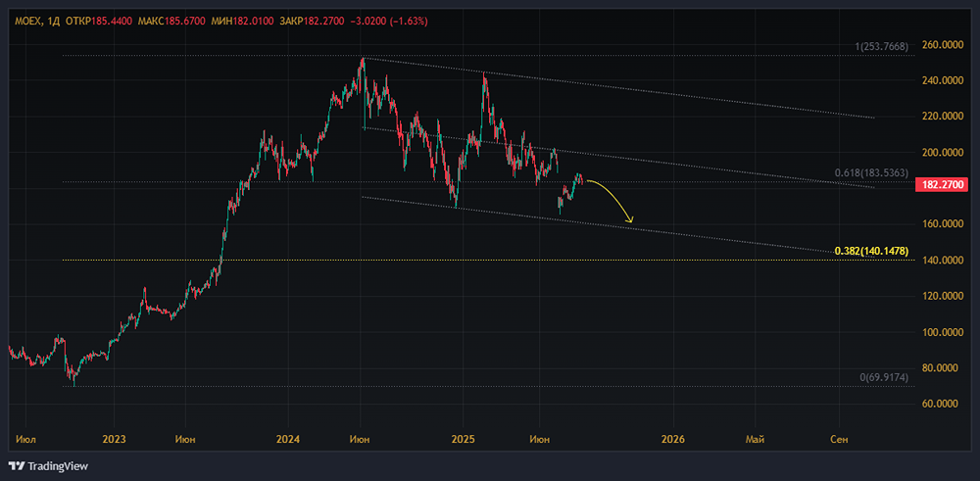Click the ЗАКР 182.2700 close value in the header
Viewport: 980px width, 481px height.
click(325, 22)
